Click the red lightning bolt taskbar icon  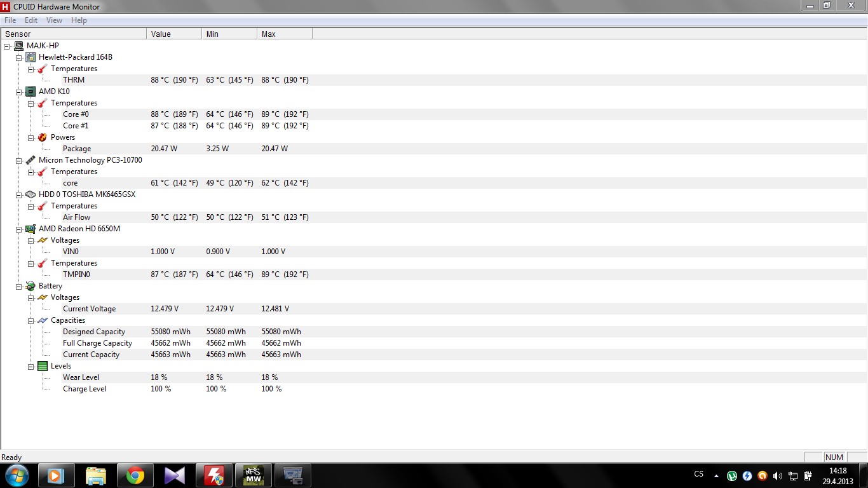click(214, 475)
